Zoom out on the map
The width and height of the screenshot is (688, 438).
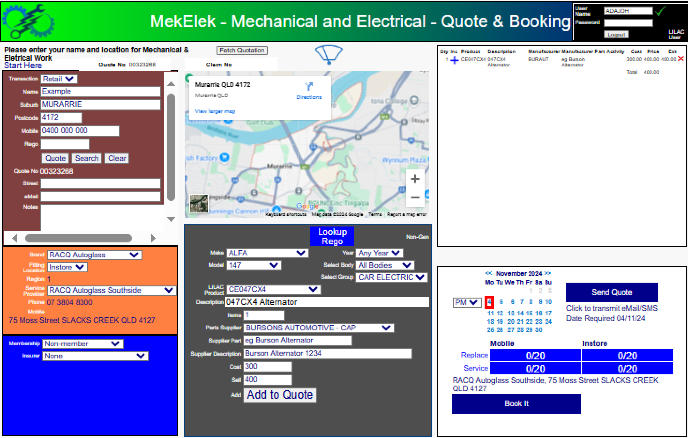pos(415,197)
